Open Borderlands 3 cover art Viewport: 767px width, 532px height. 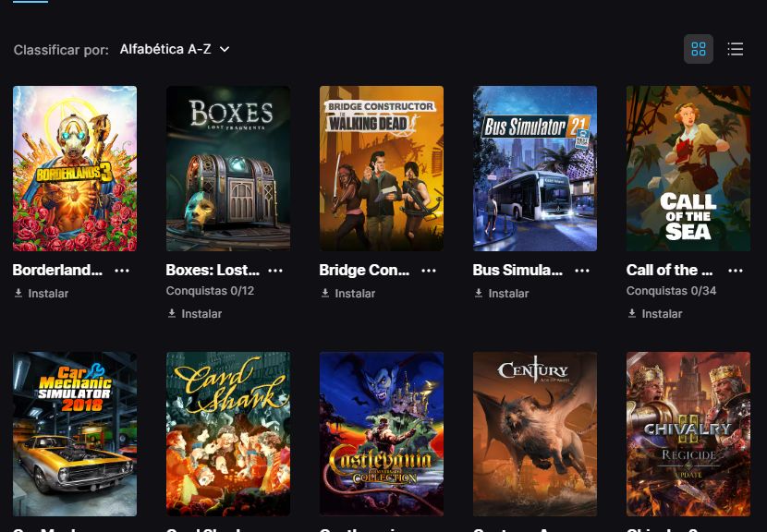pos(75,169)
